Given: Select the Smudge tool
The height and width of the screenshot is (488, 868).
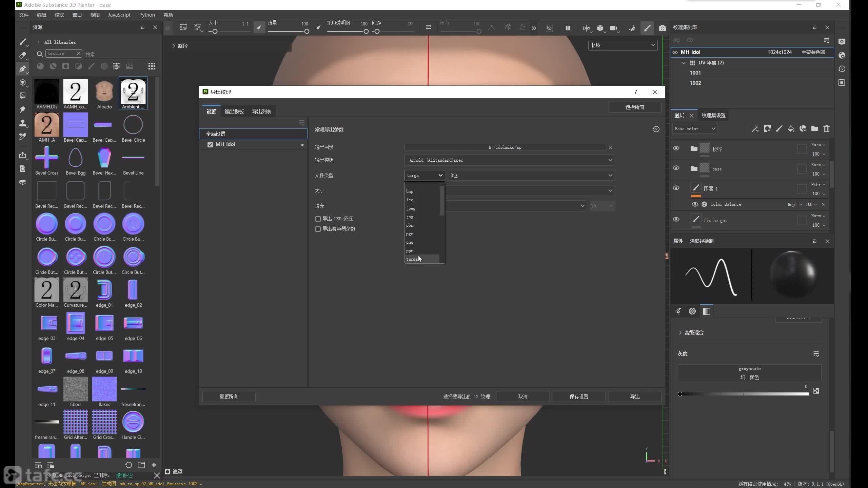Looking at the screenshot, I should point(22,109).
